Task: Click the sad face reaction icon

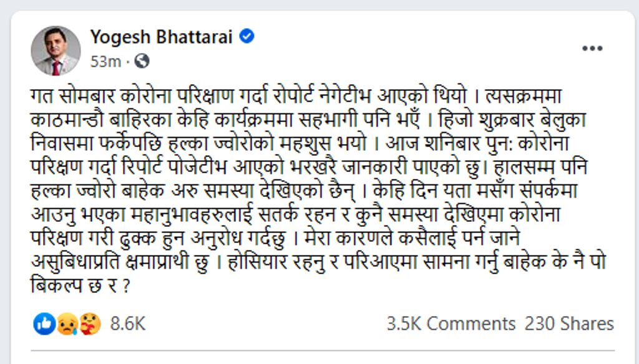Action: (67, 324)
